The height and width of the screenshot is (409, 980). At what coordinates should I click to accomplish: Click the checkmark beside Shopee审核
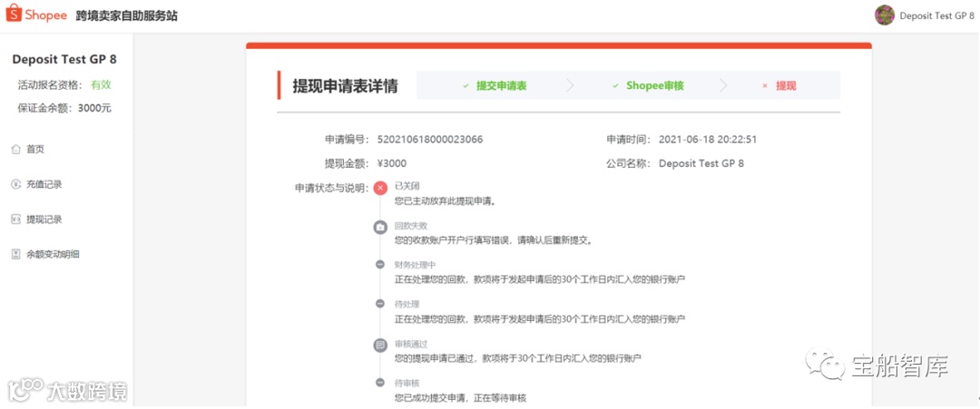[x=615, y=85]
